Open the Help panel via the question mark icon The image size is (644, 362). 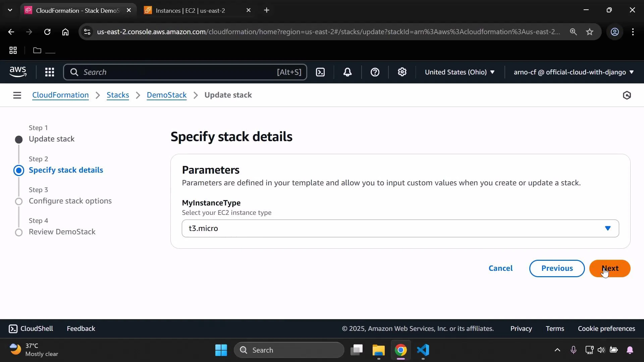[x=375, y=72]
